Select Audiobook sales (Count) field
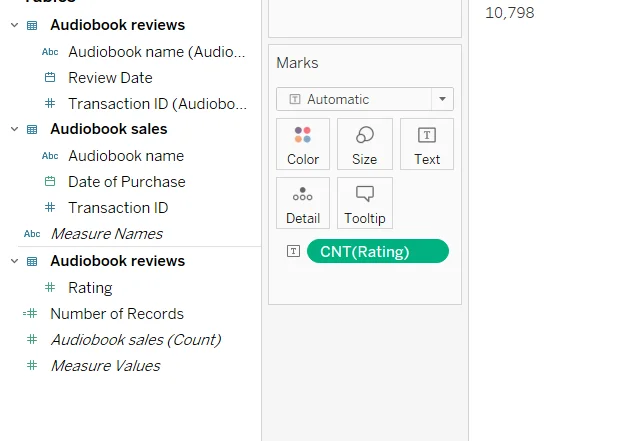This screenshot has height=441, width=622. (x=136, y=340)
